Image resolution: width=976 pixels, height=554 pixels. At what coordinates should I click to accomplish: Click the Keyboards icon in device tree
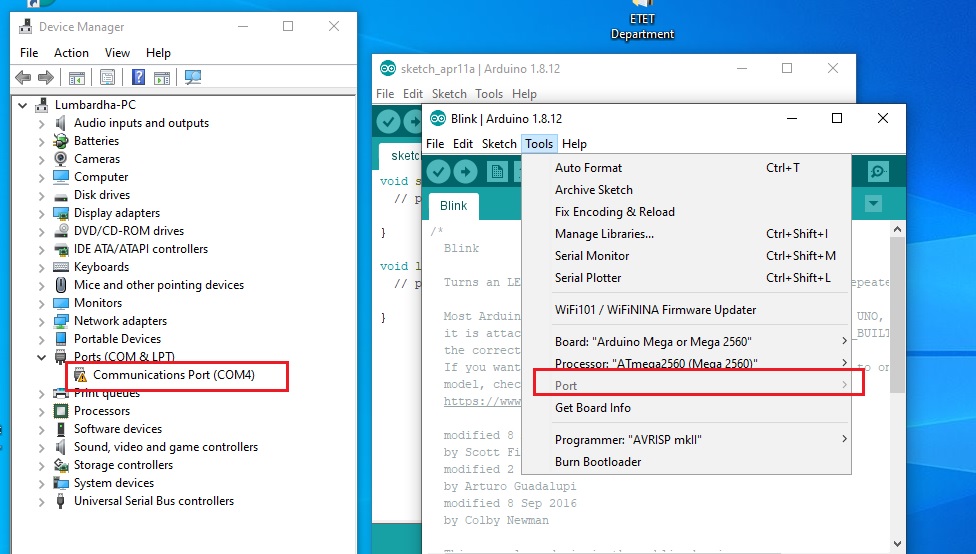pyautogui.click(x=60, y=267)
